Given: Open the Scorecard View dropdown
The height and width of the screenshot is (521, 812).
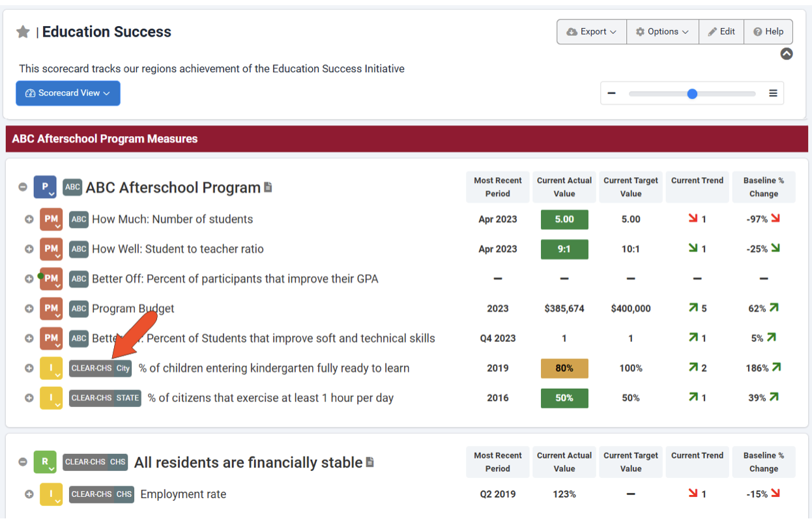Looking at the screenshot, I should [x=68, y=93].
